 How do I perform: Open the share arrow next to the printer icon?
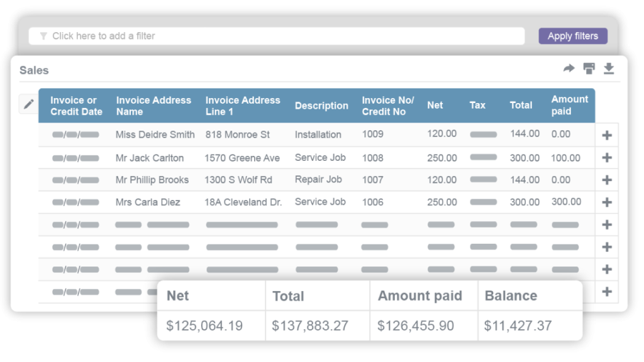[x=569, y=68]
